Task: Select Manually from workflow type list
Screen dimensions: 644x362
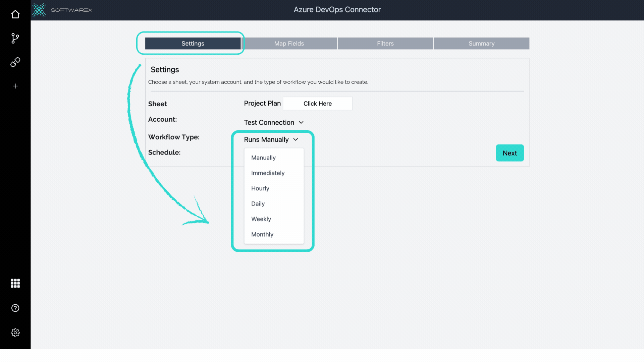Action: tap(274, 158)
